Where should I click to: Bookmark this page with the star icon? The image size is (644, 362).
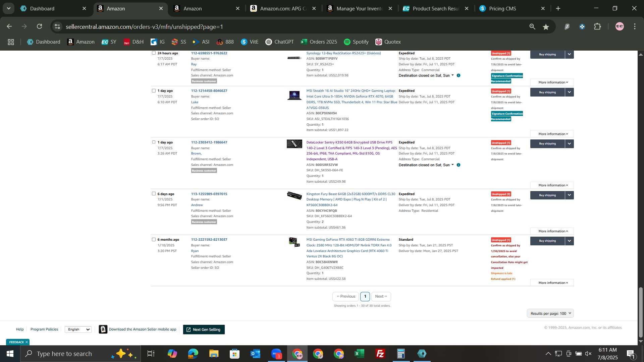[x=546, y=27]
